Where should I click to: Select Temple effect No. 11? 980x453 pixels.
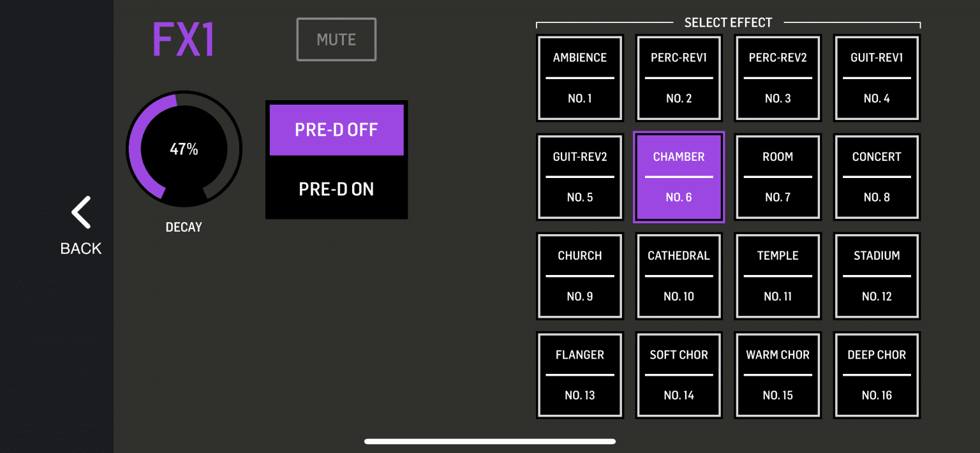(778, 276)
